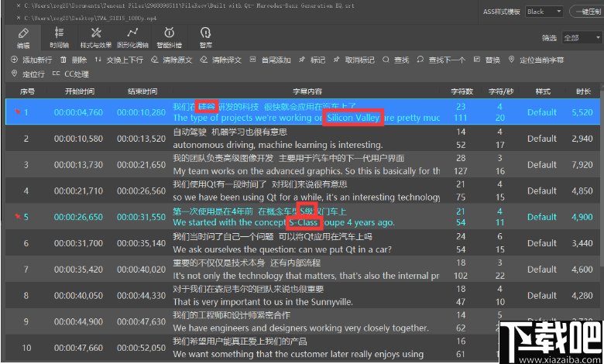Viewport: 604px width, 364px height.
Task: Sort by the 序号 column header
Action: (x=27, y=91)
